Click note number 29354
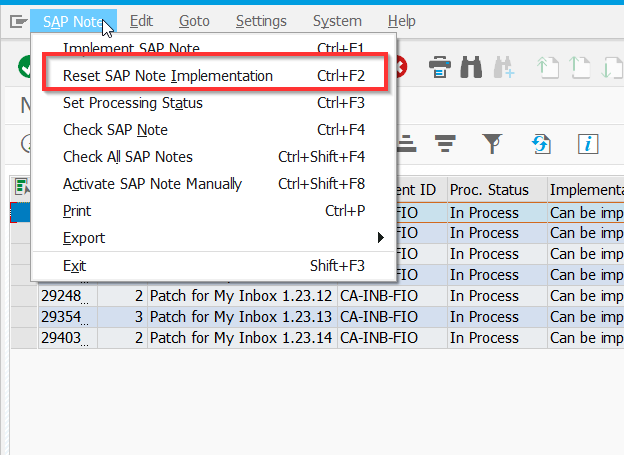 tap(68, 317)
